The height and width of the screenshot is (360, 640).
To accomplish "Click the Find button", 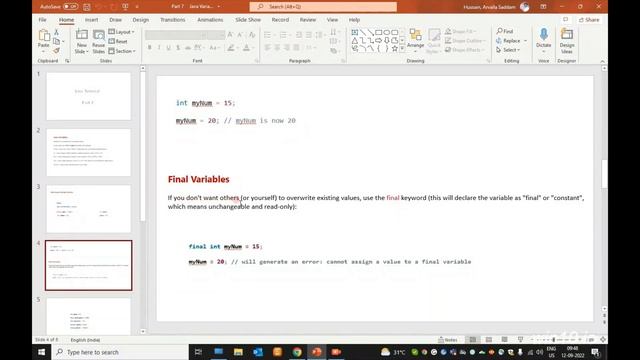I will pyautogui.click(x=505, y=31).
